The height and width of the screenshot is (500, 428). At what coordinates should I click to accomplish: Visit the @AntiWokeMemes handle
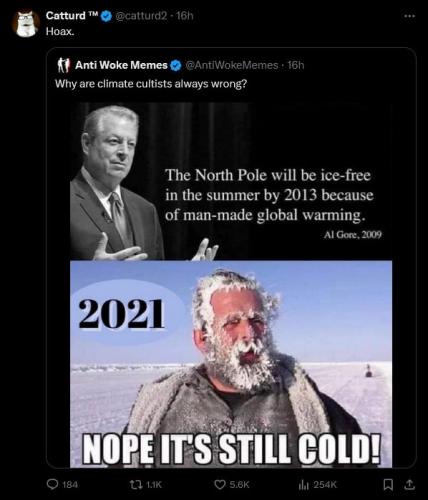coord(231,65)
